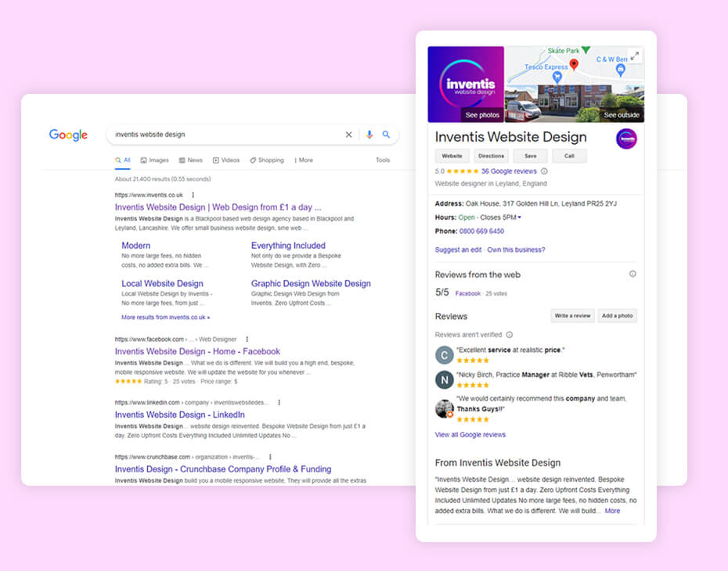Expand the opening hours dropdown arrow
Image resolution: width=728 pixels, height=571 pixels.
point(520,217)
